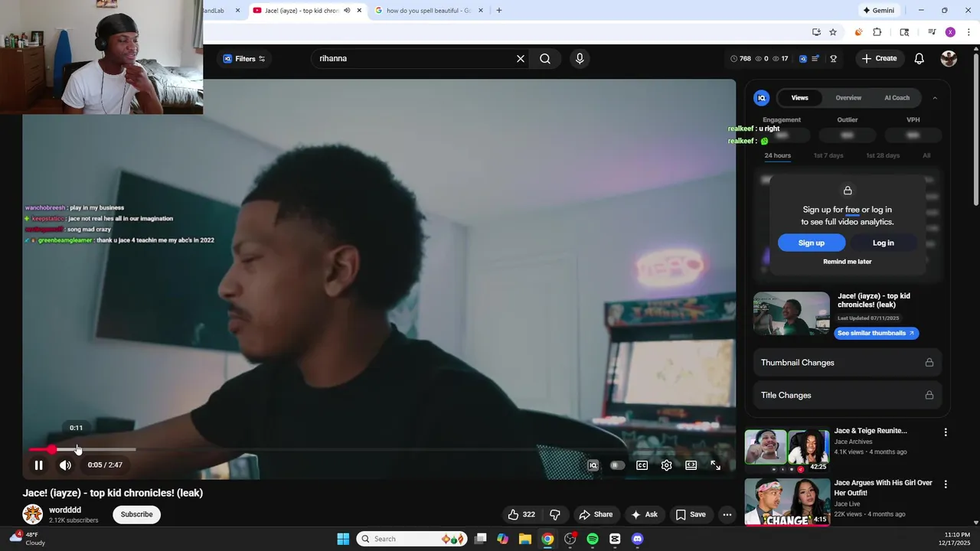Switch to the 'how do you spell beautiful' tab
The height and width of the screenshot is (551, 980).
[429, 11]
